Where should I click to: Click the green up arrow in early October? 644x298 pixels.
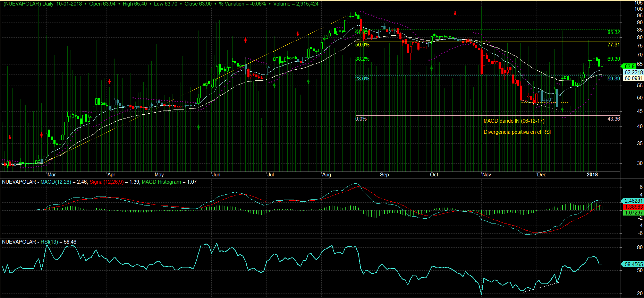click(431, 68)
